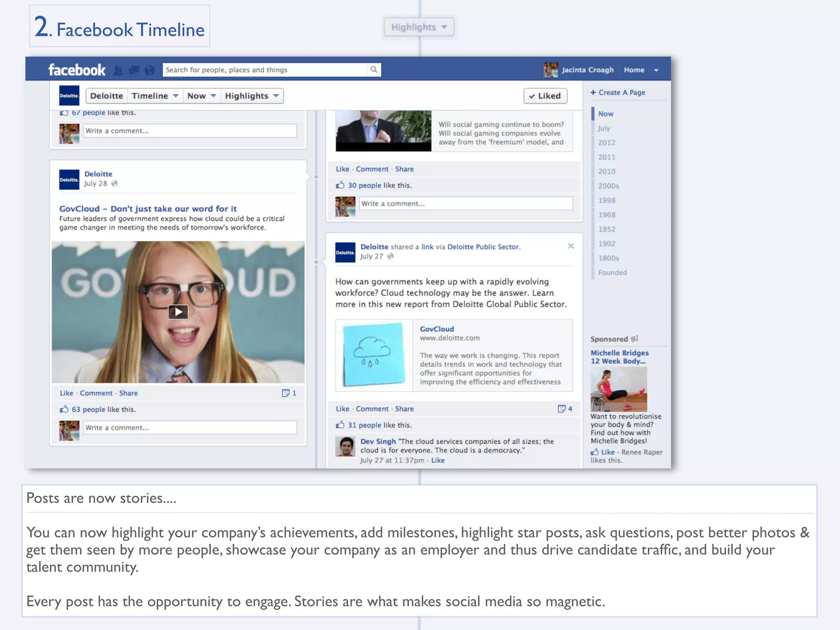
Task: Play the GovCloud video
Action: coord(178,312)
